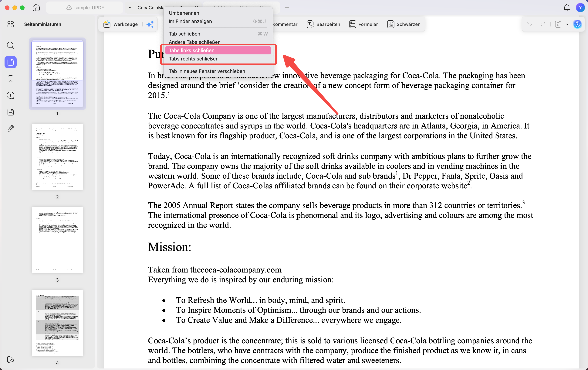Viewport: 588px width, 370px height.
Task: Expand the save options dropdown arrow
Action: coord(567,24)
